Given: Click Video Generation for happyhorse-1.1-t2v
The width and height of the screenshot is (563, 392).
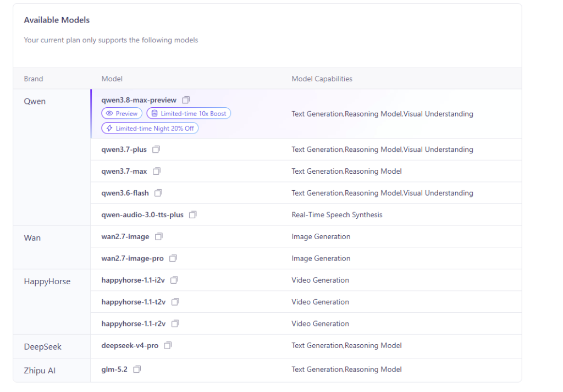Looking at the screenshot, I should 321,302.
